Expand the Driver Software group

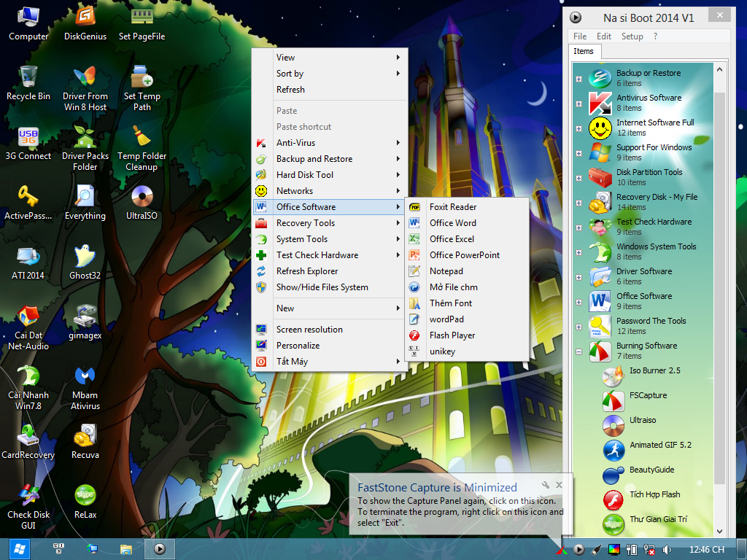click(x=578, y=277)
